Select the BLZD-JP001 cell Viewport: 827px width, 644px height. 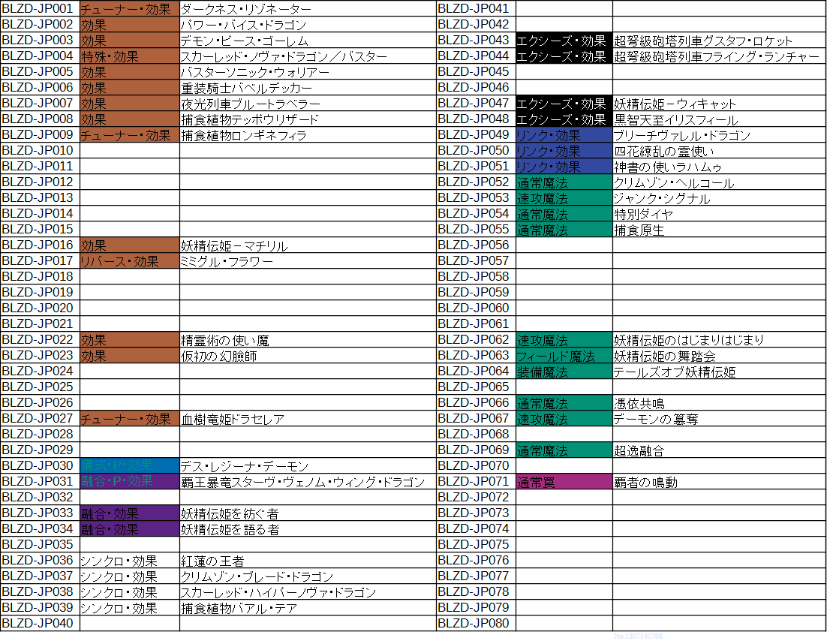pos(40,9)
